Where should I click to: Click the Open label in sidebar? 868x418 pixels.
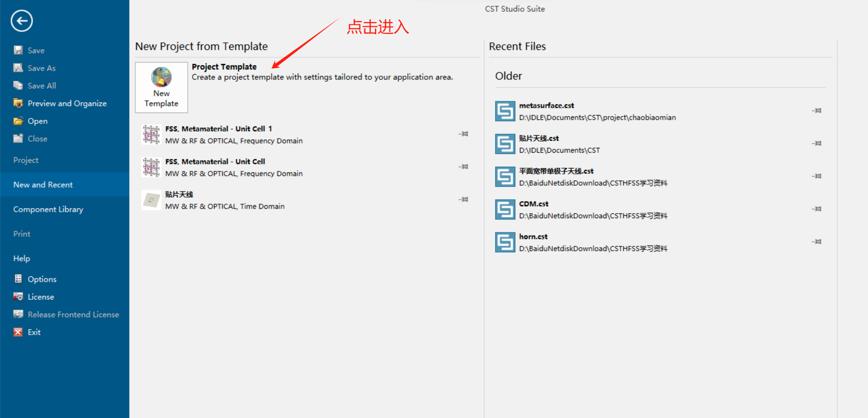click(38, 121)
